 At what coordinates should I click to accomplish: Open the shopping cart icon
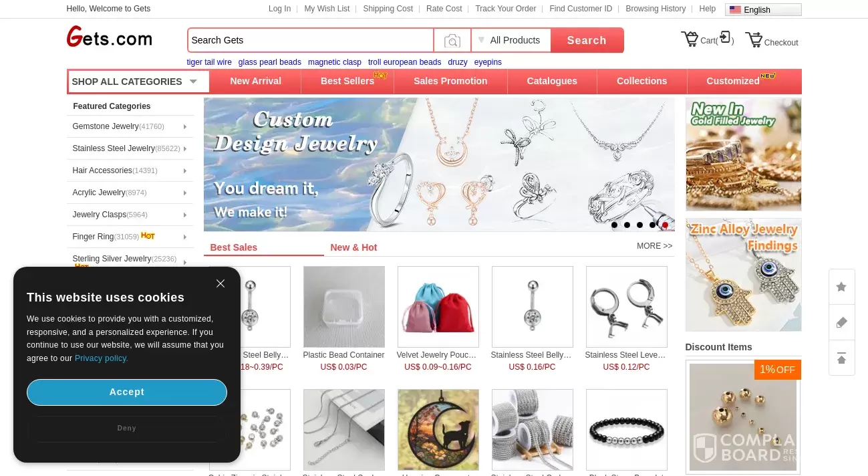tap(690, 39)
